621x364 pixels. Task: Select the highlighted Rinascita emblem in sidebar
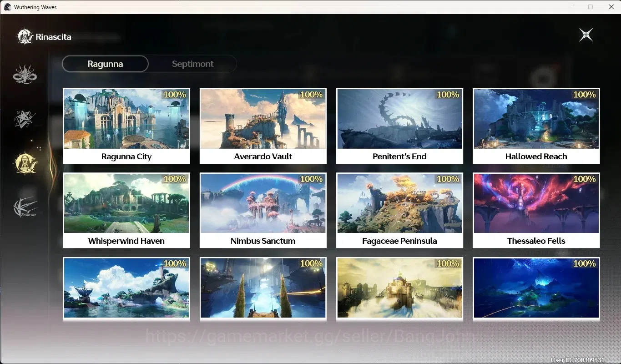tap(25, 163)
